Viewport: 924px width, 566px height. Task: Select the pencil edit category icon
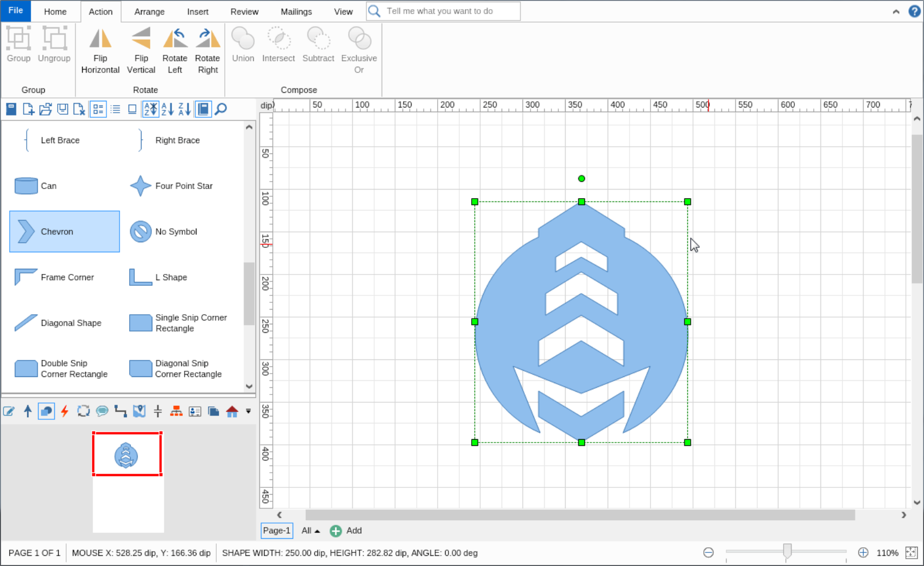[x=9, y=411]
